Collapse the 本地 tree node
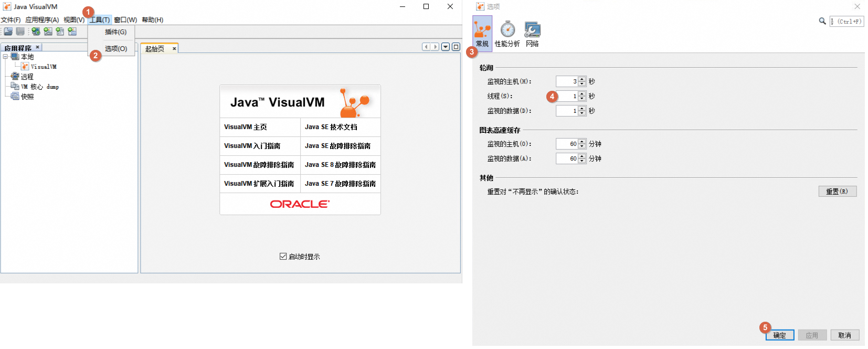 point(5,57)
